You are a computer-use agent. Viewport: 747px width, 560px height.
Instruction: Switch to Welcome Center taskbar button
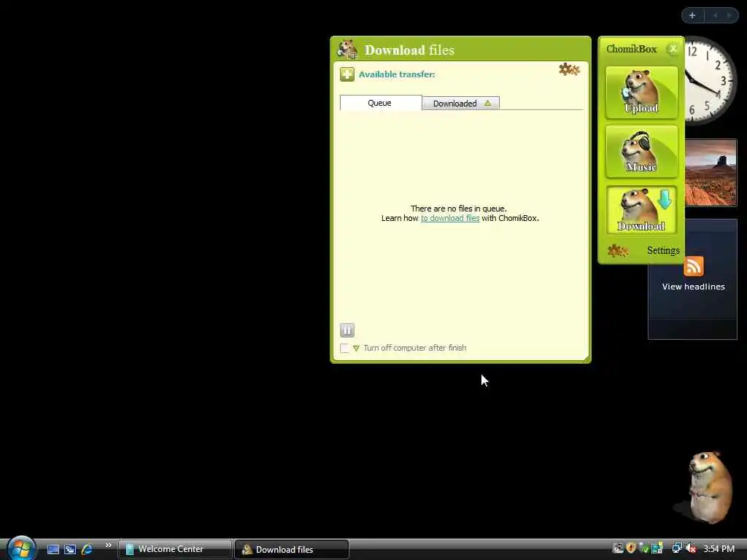coord(175,549)
